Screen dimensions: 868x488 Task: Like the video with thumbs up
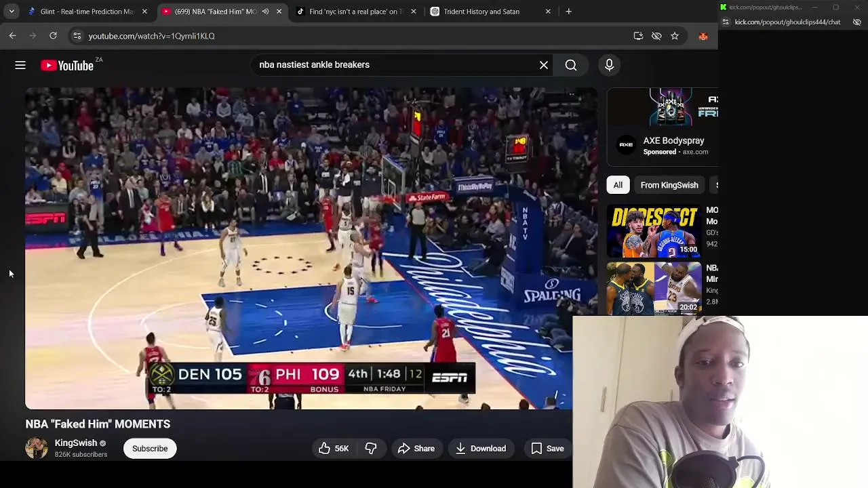(333, 449)
